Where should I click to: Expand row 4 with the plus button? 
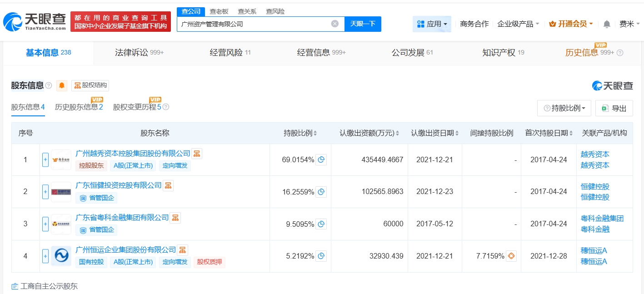45,256
